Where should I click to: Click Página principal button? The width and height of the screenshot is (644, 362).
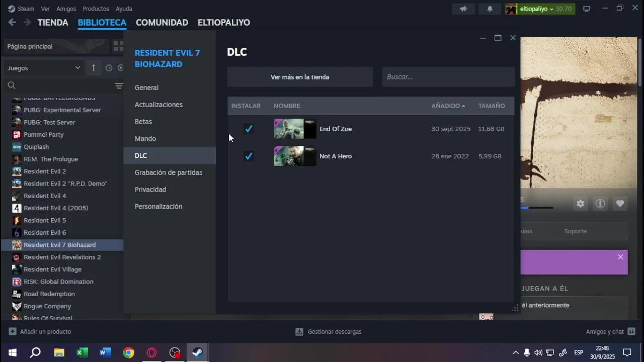[x=56, y=46]
